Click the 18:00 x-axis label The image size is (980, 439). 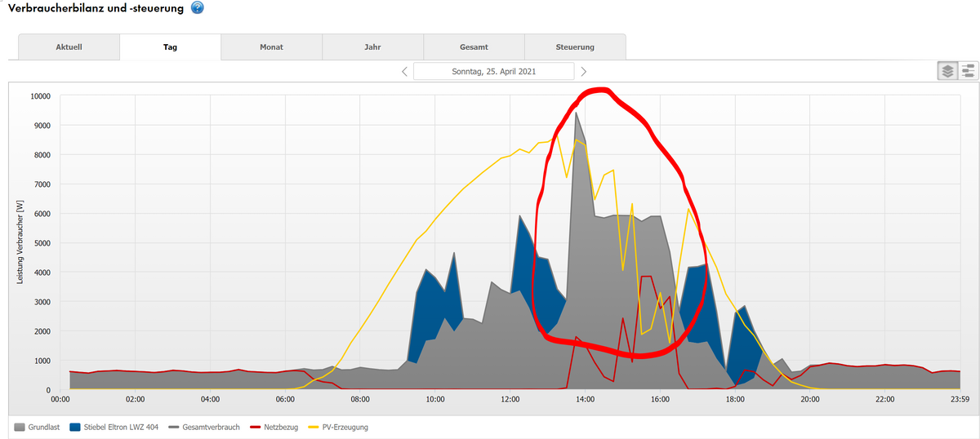coord(735,400)
